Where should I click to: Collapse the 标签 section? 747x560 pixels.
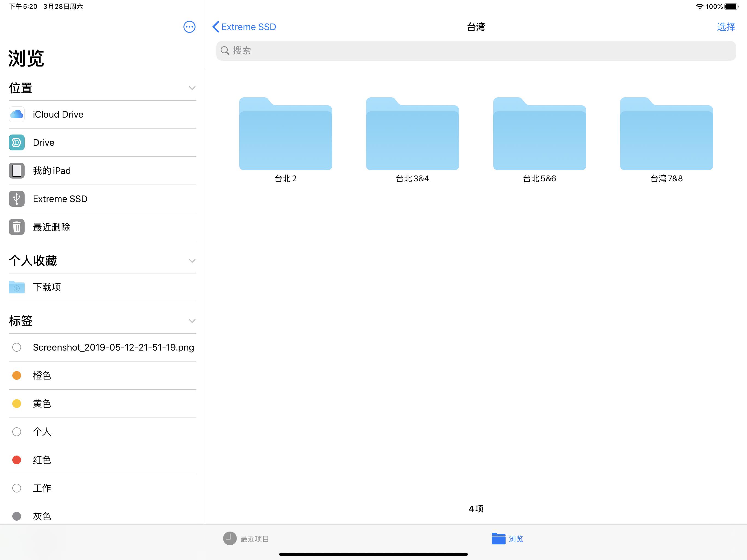(x=192, y=321)
